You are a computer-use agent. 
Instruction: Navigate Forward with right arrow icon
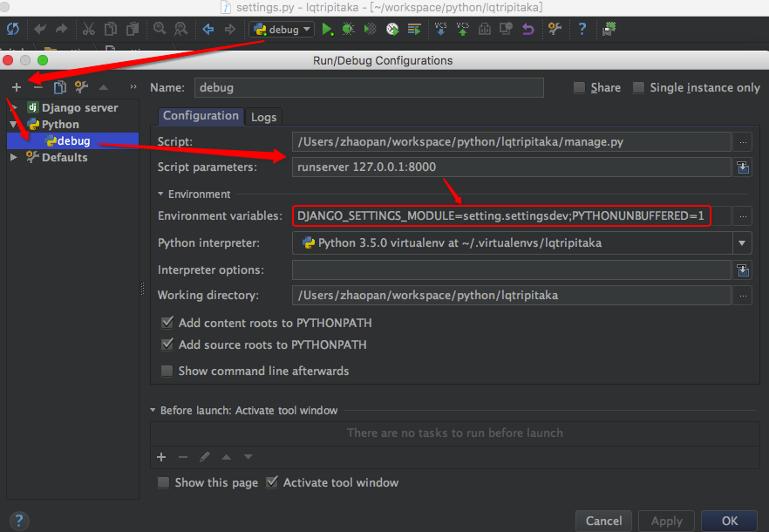tap(229, 30)
